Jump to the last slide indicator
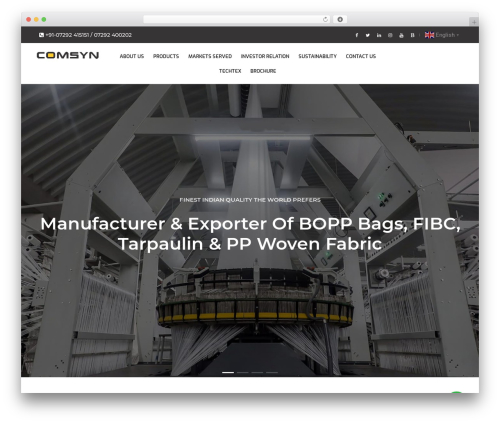500x423 pixels. (272, 372)
